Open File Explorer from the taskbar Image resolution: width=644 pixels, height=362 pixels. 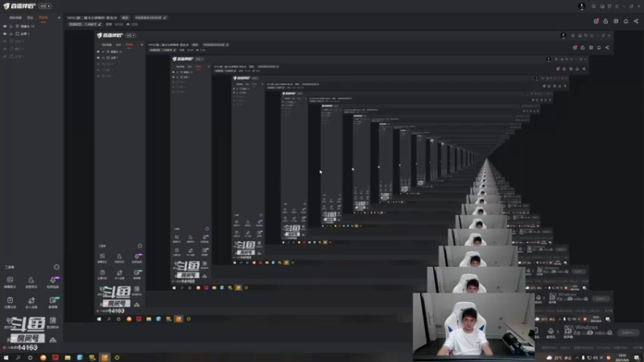pyautogui.click(x=68, y=357)
